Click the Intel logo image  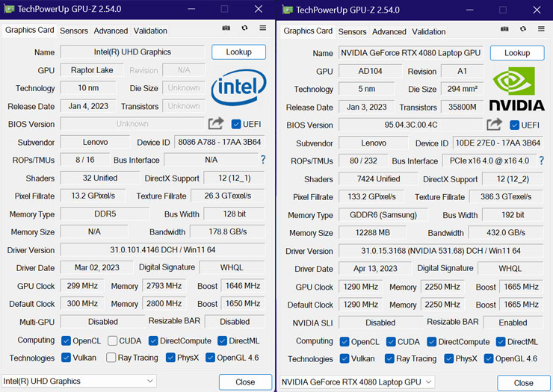(238, 89)
